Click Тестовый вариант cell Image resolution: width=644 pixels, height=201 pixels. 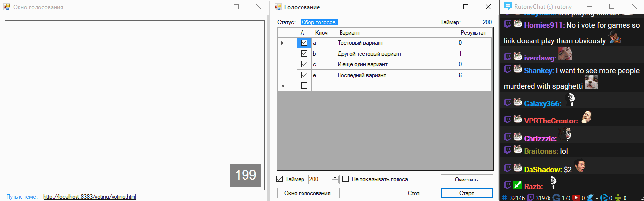point(396,43)
